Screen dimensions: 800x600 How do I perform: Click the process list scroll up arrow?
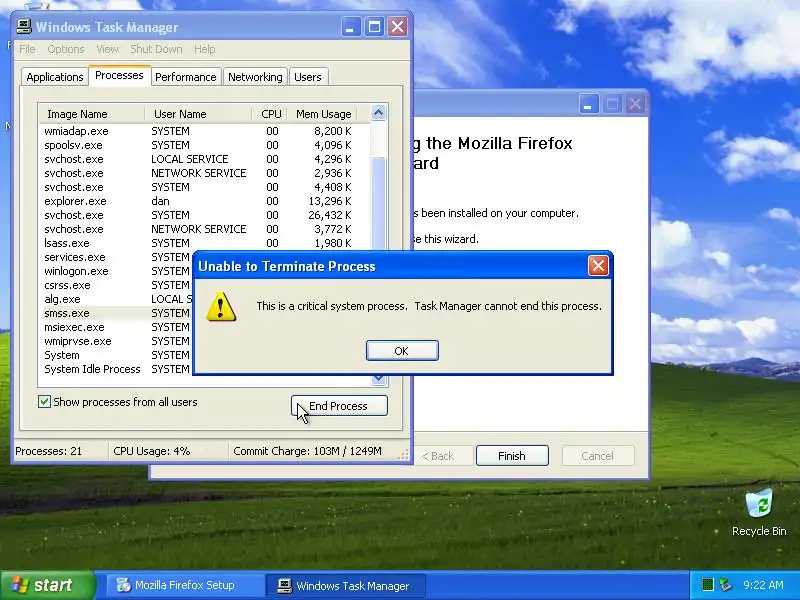379,113
